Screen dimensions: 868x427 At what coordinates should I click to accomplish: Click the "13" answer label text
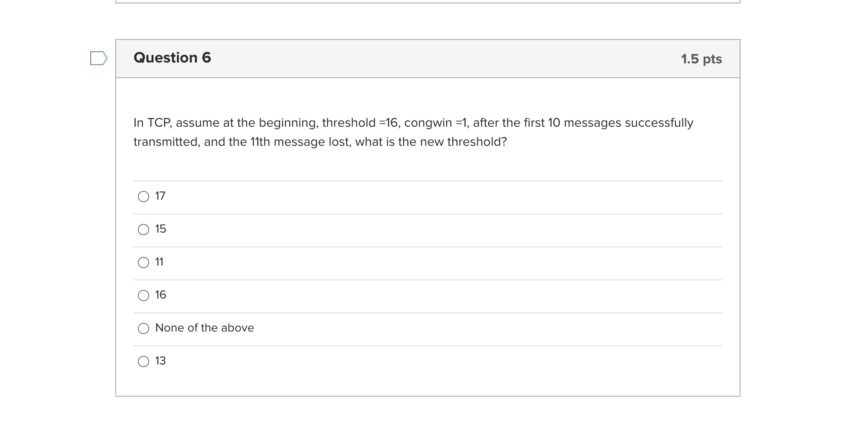click(161, 361)
